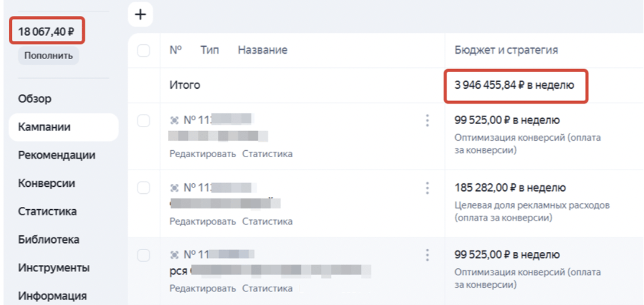Viewport: 644px width, 305px height.
Task: Open three-dot menu for 185 282,00 campaign
Action: click(x=428, y=188)
